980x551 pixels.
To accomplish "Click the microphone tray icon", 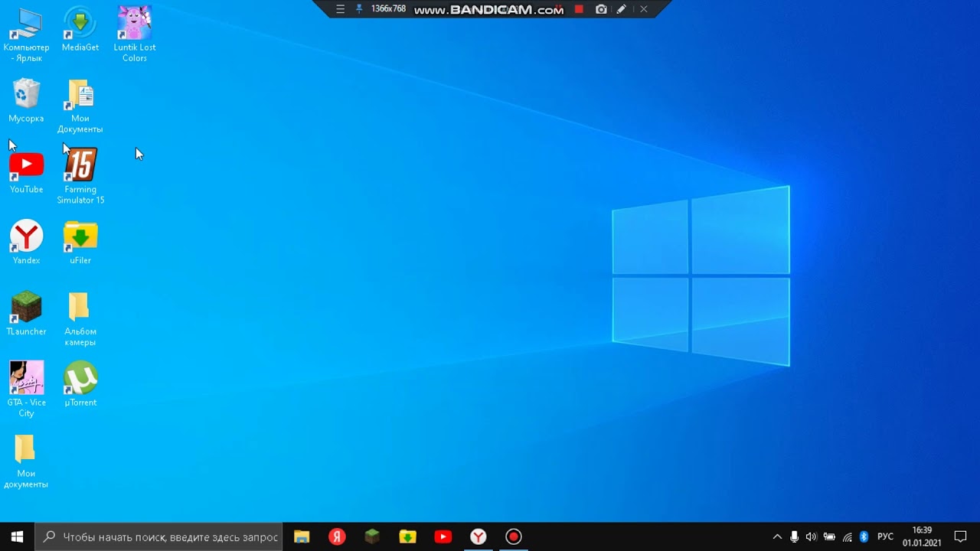I will coord(795,536).
